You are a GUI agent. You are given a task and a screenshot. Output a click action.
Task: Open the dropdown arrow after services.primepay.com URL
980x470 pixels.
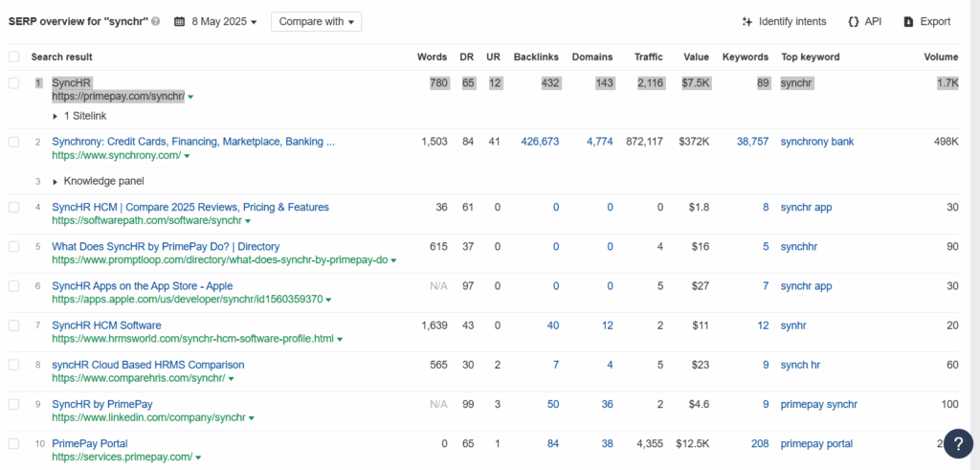point(198,457)
